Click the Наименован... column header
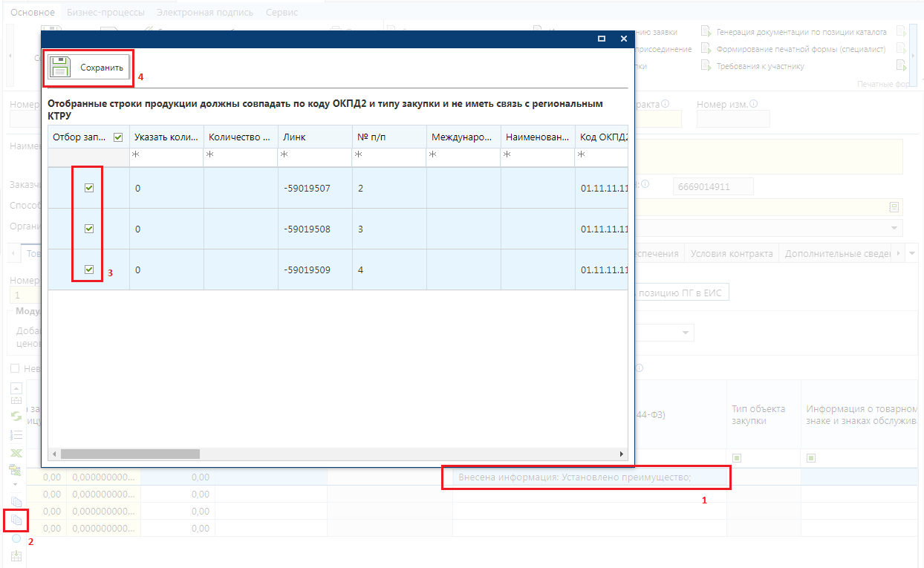The height and width of the screenshot is (568, 924). [538, 137]
